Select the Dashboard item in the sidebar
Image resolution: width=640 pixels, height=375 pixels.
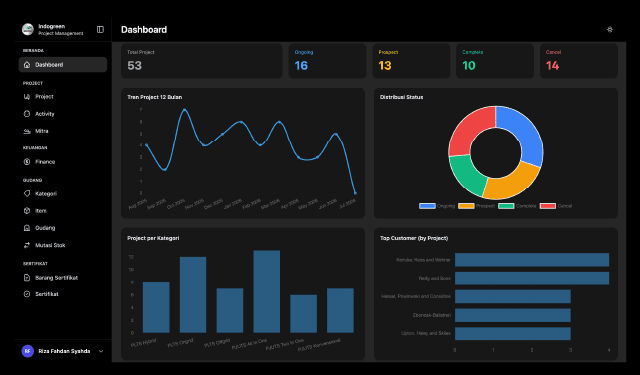tap(63, 64)
